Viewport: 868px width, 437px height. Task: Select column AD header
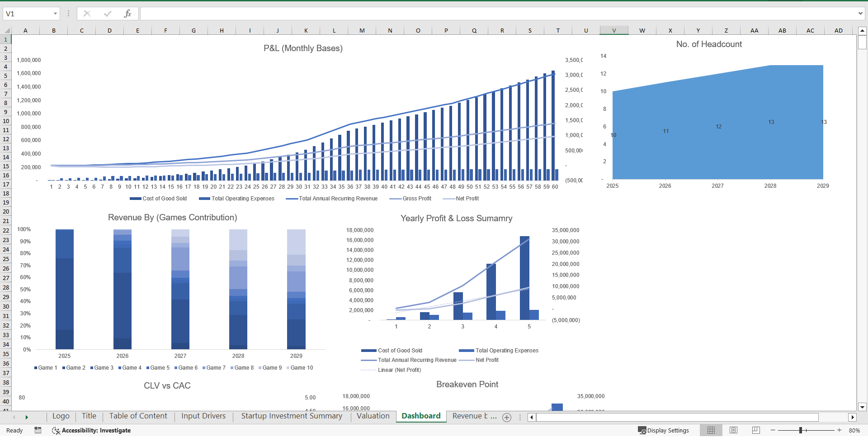coord(839,30)
